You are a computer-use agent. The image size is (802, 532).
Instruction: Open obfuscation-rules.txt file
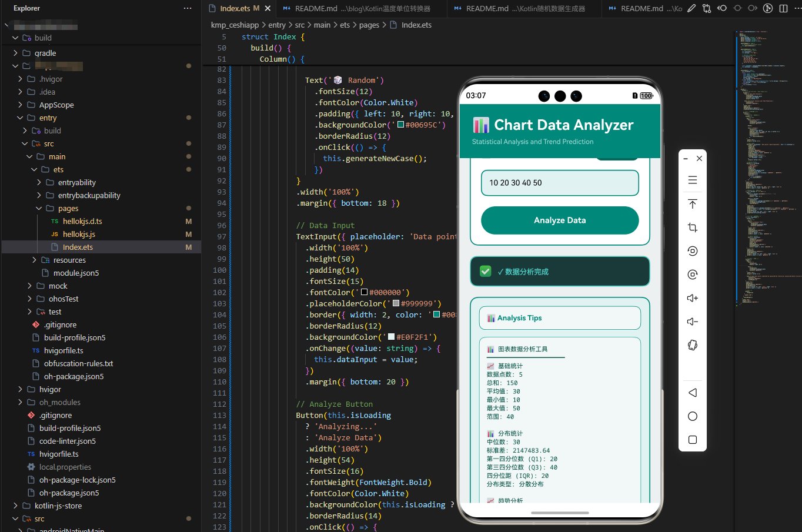click(78, 363)
